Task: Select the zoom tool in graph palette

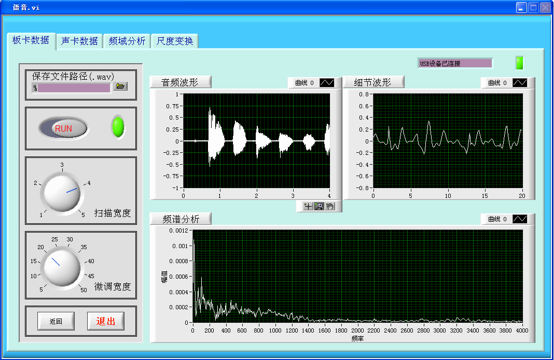Action: pos(319,206)
